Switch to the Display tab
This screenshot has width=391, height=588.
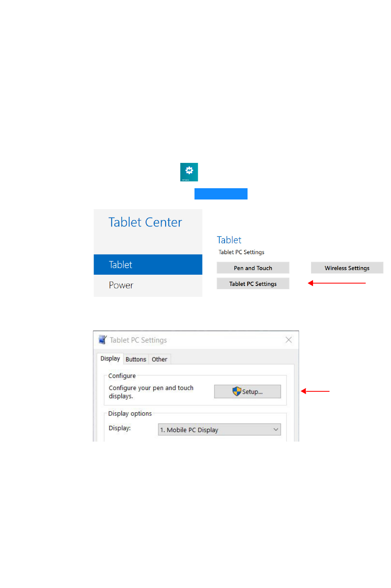tap(110, 358)
